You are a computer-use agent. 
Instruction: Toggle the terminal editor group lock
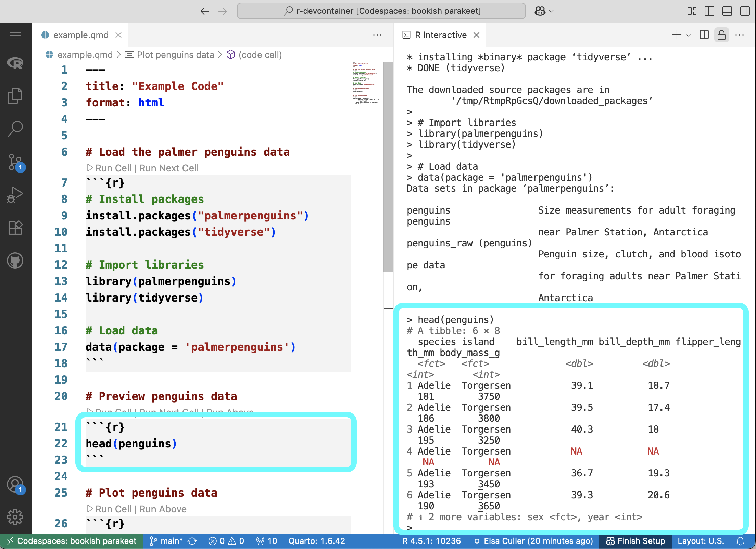tap(722, 35)
